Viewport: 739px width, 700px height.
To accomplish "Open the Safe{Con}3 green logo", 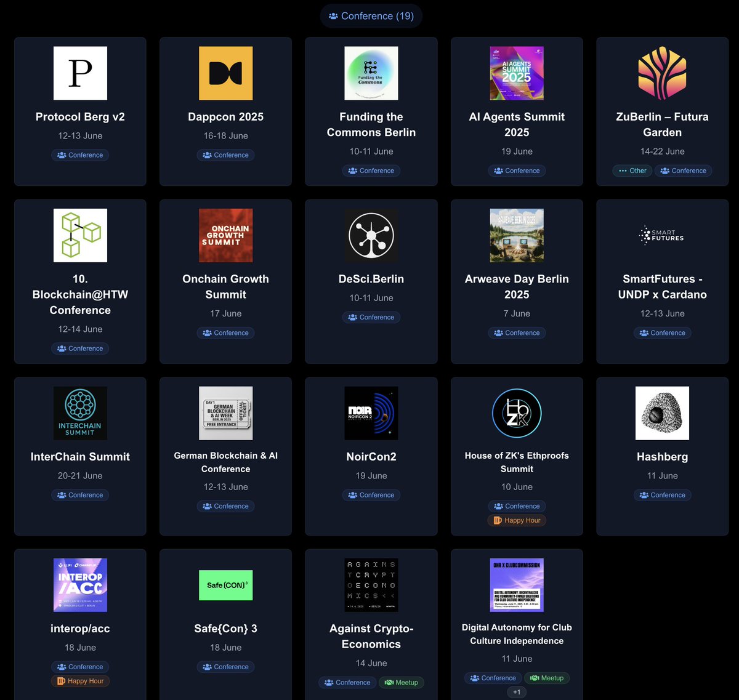I will tap(225, 585).
